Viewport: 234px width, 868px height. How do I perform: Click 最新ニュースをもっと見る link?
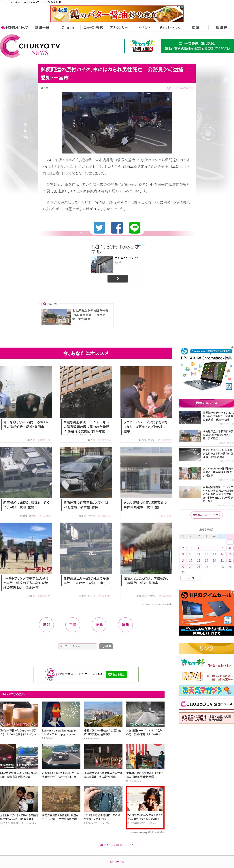pyautogui.click(x=206, y=515)
